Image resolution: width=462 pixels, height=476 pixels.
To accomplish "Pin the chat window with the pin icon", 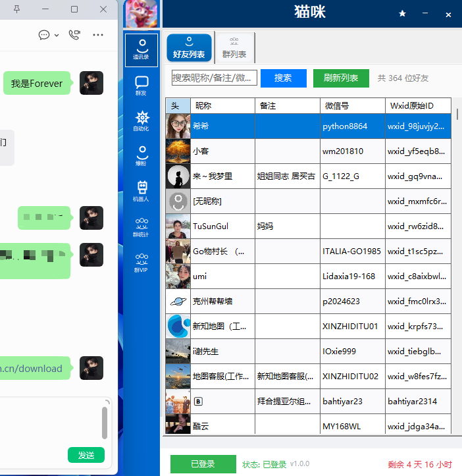I will point(16,9).
